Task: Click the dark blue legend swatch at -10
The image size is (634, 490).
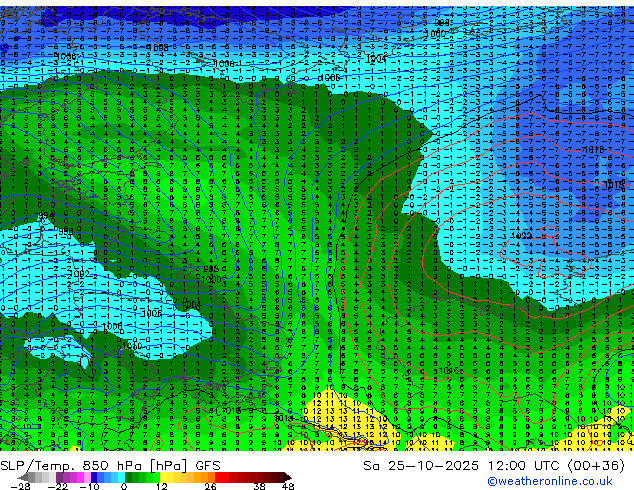Action: (x=94, y=477)
